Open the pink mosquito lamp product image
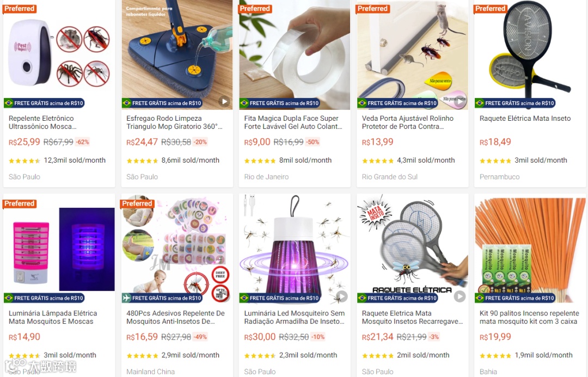 point(59,249)
